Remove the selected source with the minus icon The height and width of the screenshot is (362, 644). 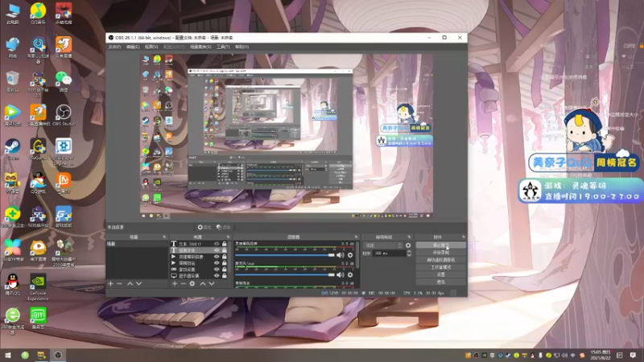click(x=184, y=284)
